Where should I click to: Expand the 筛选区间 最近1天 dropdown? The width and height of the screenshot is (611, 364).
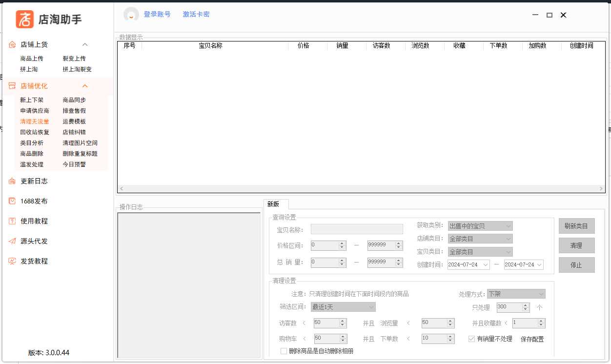(343, 307)
